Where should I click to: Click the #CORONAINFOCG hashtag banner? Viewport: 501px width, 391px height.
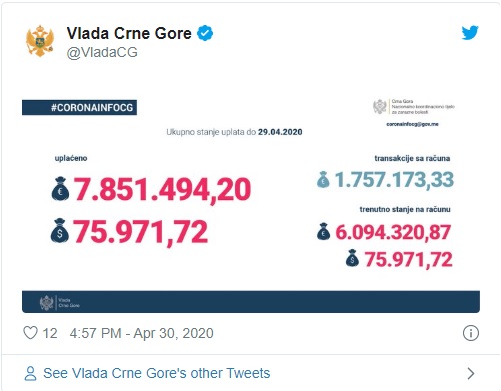pos(79,107)
